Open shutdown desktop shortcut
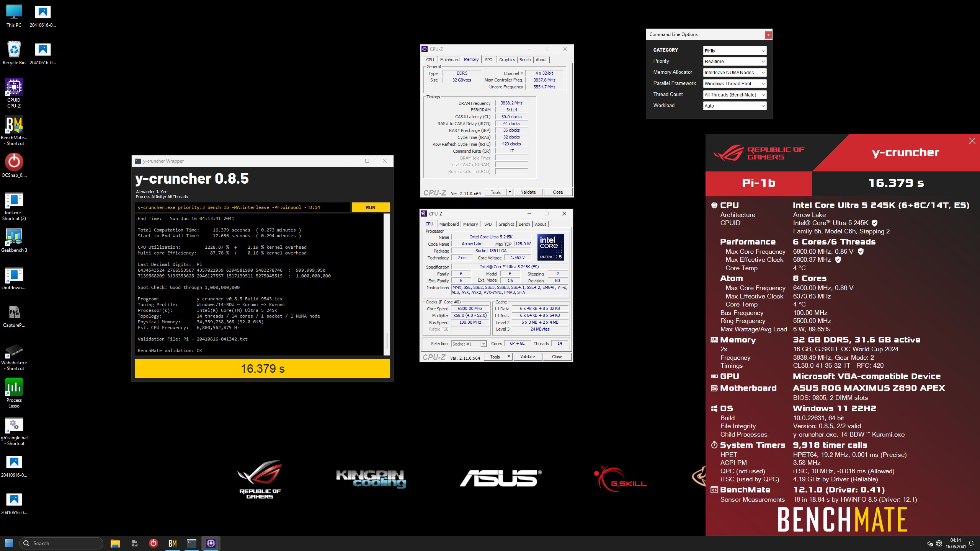Image resolution: width=980 pixels, height=551 pixels. (14, 278)
